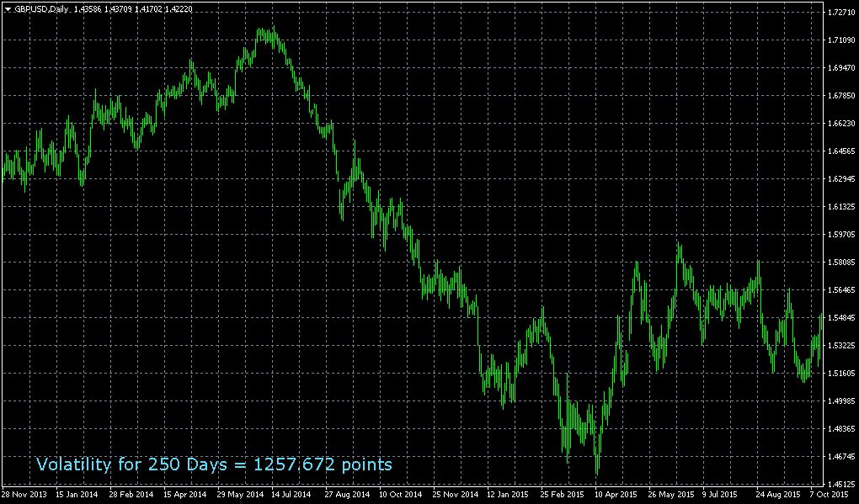Click the 27 Aug 2014 date label
The image size is (859, 504).
pos(348,494)
